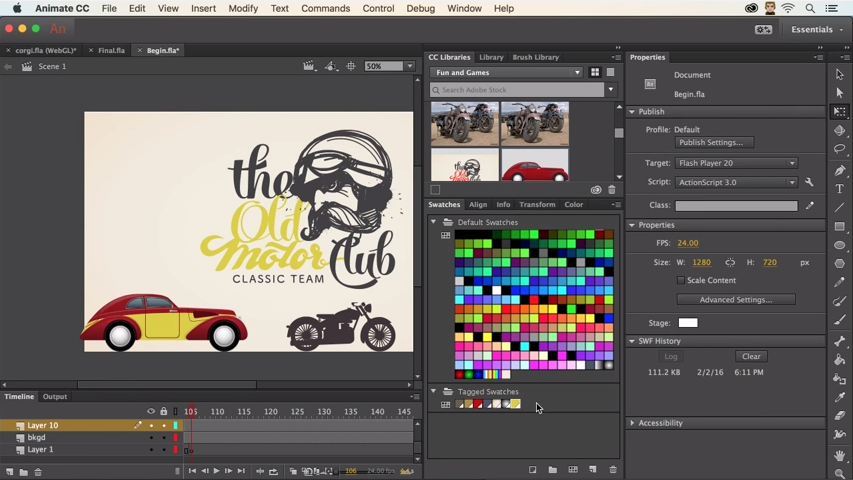Switch CC Libraries to grid view
The height and width of the screenshot is (480, 853).
coord(595,73)
